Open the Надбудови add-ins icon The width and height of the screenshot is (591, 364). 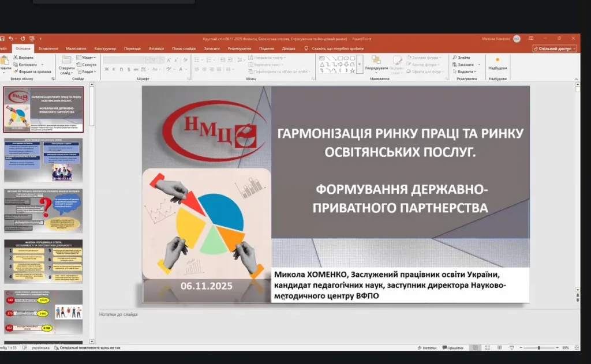click(x=498, y=62)
